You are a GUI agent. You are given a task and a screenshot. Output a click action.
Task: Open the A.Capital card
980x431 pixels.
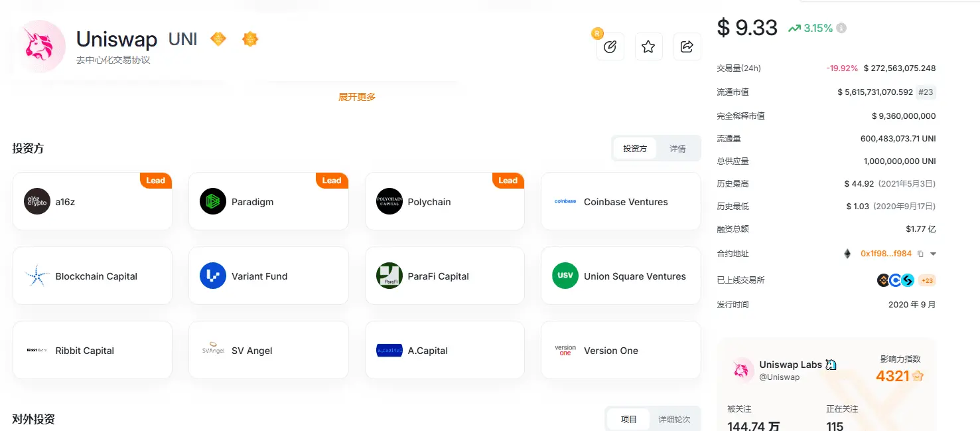pyautogui.click(x=445, y=350)
